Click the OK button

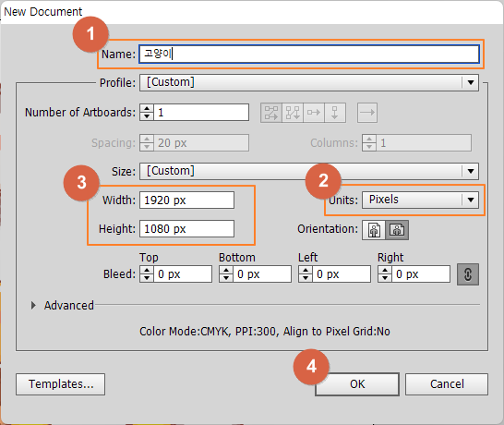coord(357,384)
